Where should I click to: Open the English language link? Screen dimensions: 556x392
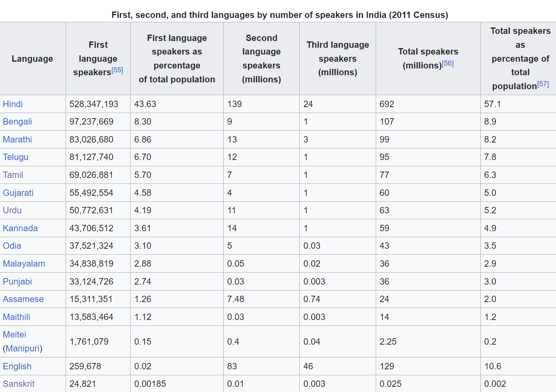click(x=17, y=367)
